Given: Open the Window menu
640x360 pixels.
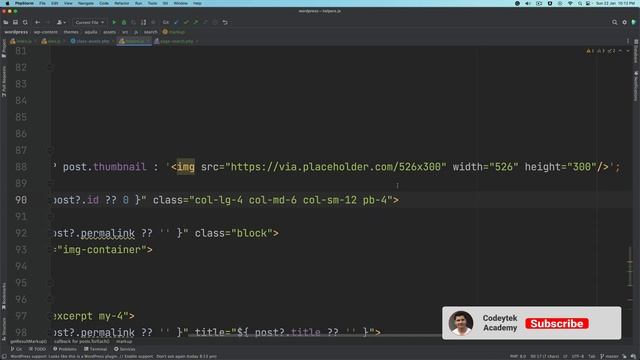Looking at the screenshot, I should point(180,3).
